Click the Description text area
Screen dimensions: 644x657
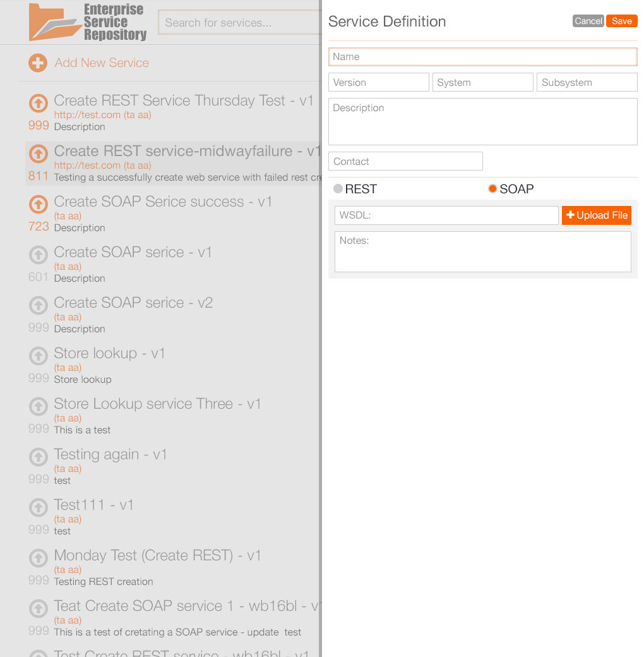coord(483,121)
